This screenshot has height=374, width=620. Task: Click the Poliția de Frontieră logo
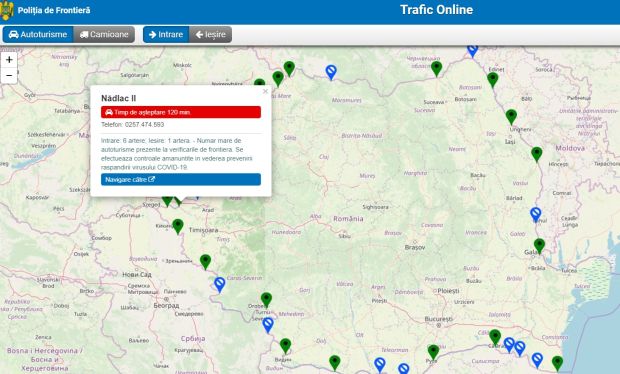[x=7, y=10]
